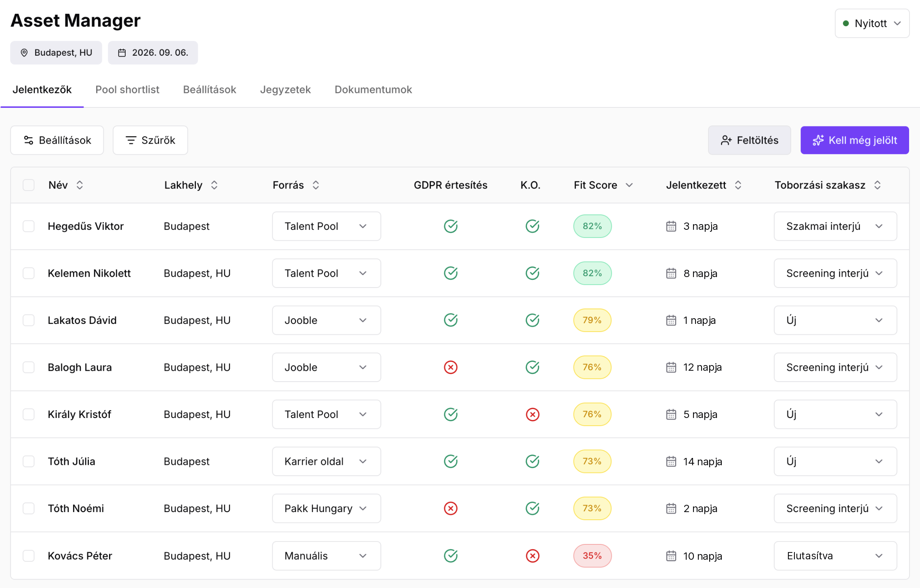Image resolution: width=920 pixels, height=588 pixels.
Task: Check the box for Hegedűs Viktor
Action: [x=29, y=226]
